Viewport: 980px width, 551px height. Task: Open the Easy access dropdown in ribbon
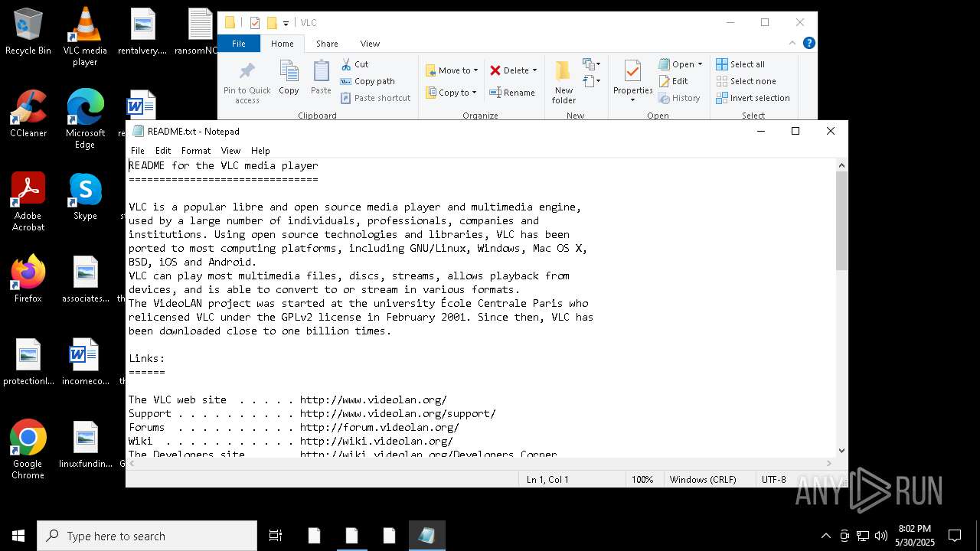coord(592,81)
